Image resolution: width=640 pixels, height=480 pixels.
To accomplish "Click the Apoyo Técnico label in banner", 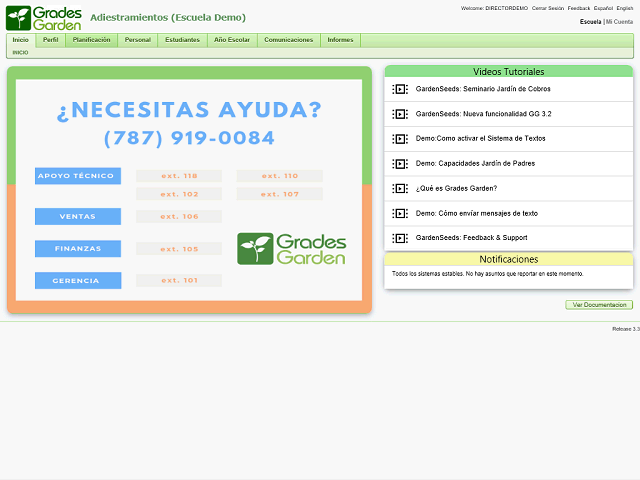I will (x=78, y=176).
